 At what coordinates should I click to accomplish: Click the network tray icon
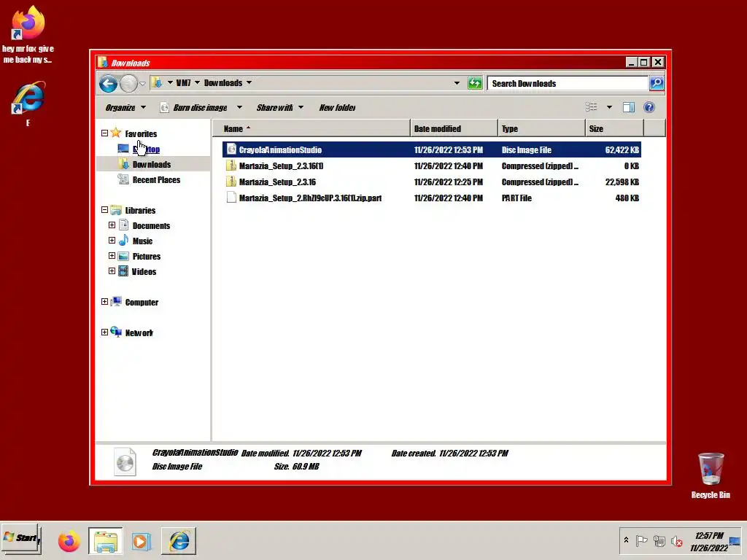(659, 541)
